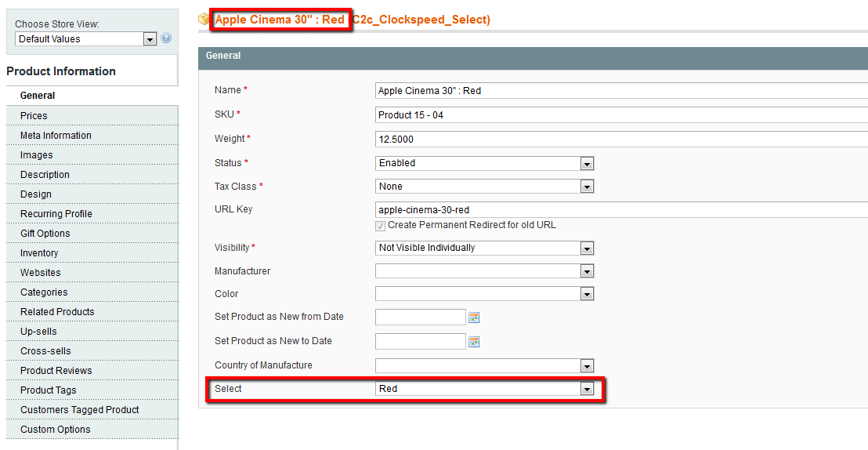The width and height of the screenshot is (868, 450).
Task: Click the Product Information heading
Action: pyautogui.click(x=61, y=71)
